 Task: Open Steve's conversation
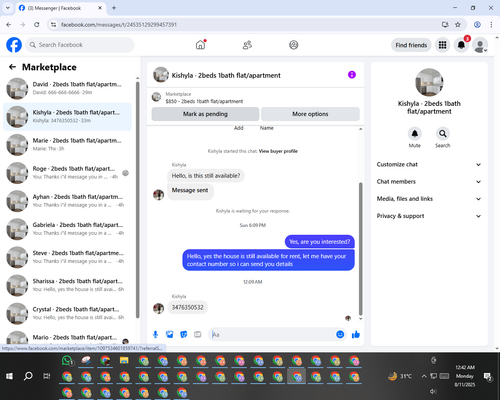(68, 257)
